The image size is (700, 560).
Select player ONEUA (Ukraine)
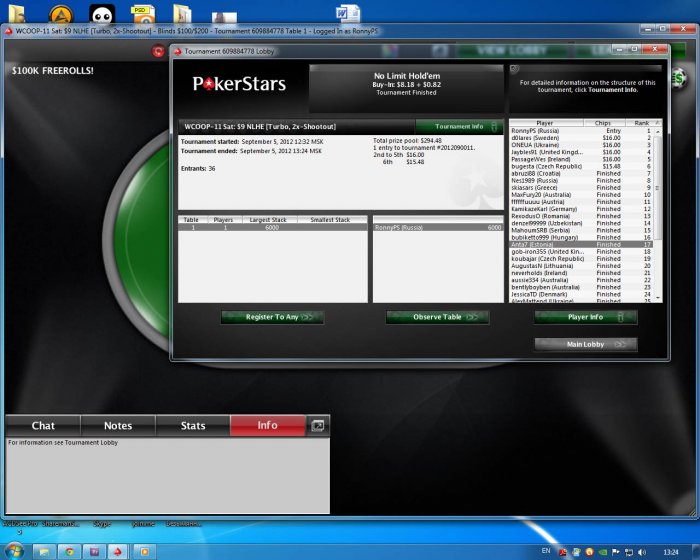581,145
